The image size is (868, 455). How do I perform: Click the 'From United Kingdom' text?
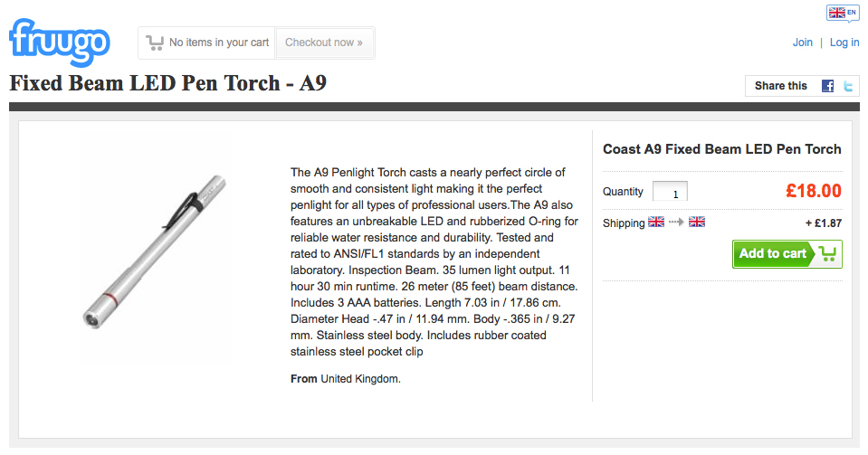(x=345, y=379)
